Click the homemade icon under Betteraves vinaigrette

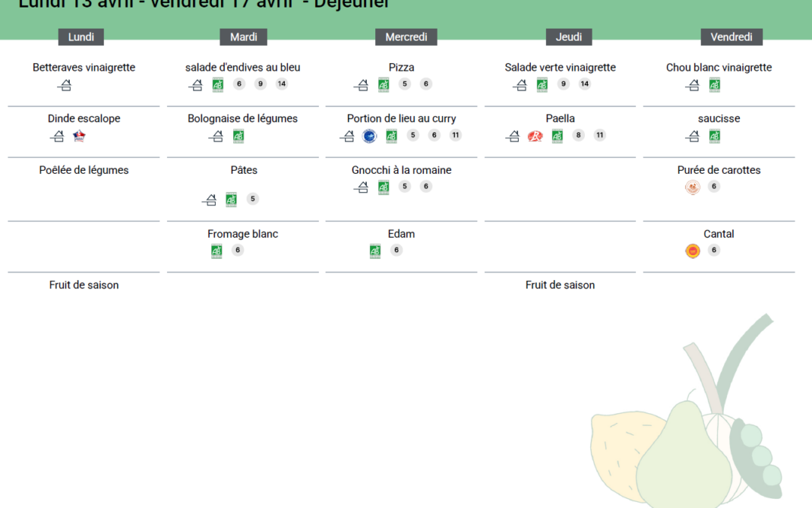(65, 85)
